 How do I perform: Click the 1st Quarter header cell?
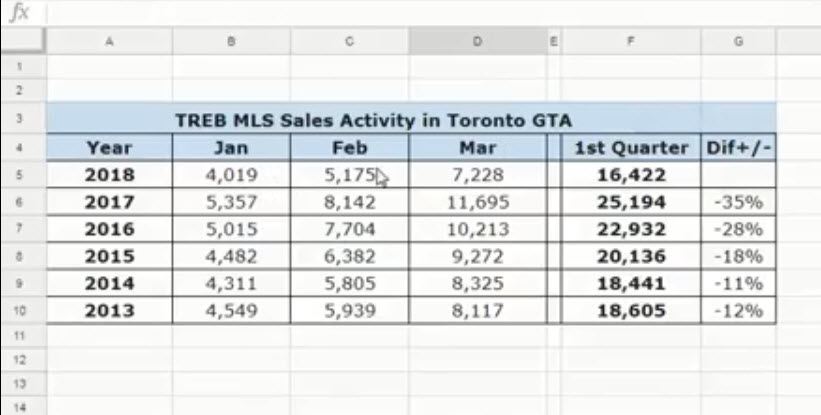(x=630, y=148)
